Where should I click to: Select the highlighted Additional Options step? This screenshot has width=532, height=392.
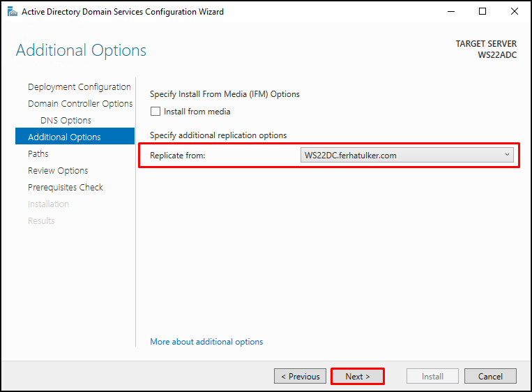64,137
